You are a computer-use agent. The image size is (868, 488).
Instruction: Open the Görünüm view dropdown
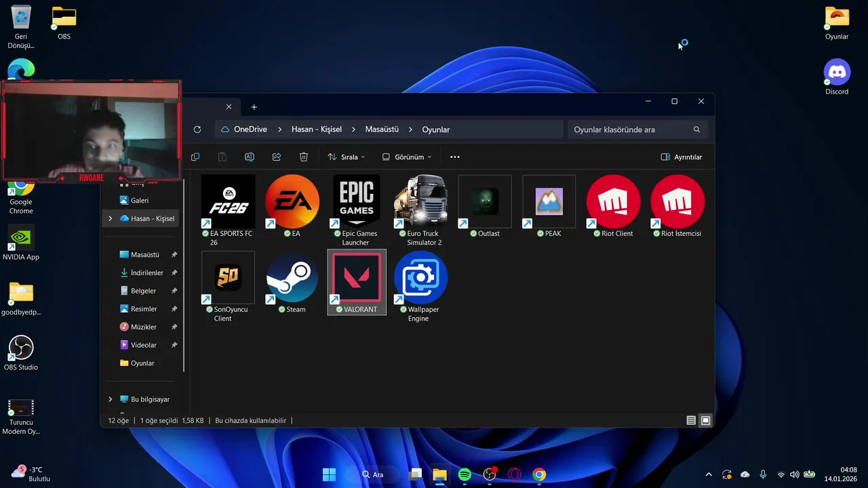(x=408, y=157)
